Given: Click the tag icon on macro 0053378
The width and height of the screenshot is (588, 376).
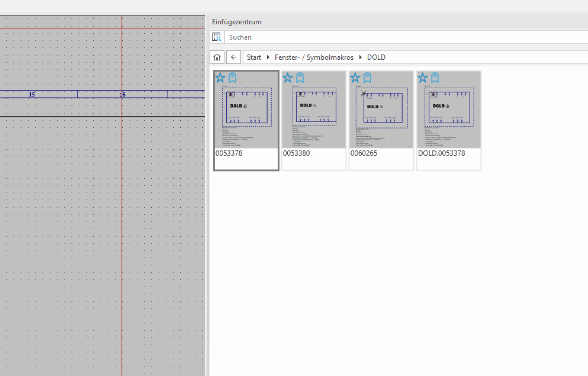Looking at the screenshot, I should pyautogui.click(x=233, y=78).
